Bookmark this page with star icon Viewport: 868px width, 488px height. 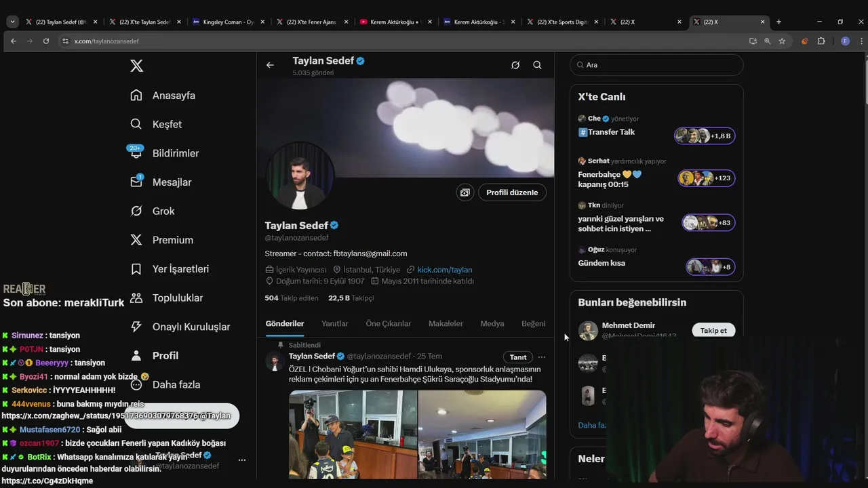(x=782, y=41)
